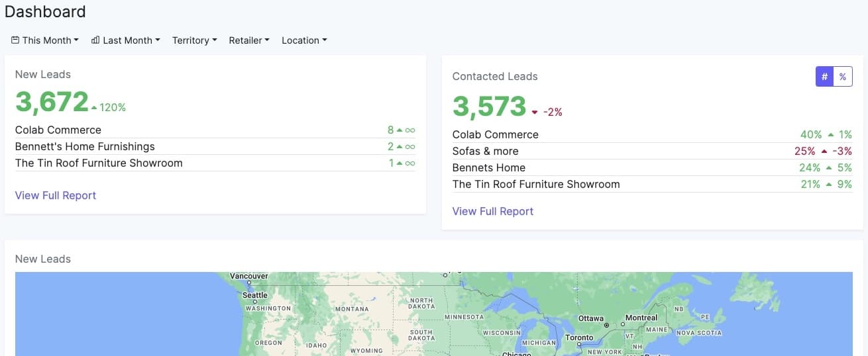The image size is (868, 356).
Task: Click the infinity symbol in Tin Roof new leads row
Action: tap(410, 163)
